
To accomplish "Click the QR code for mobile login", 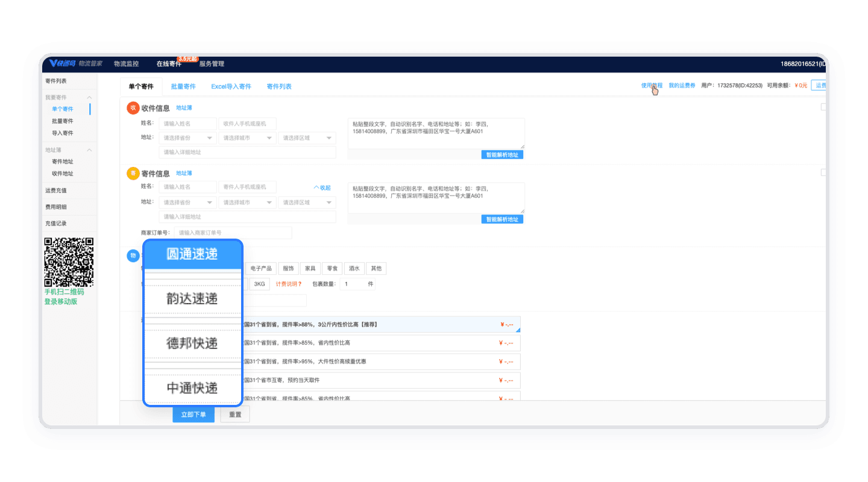I will [x=69, y=262].
